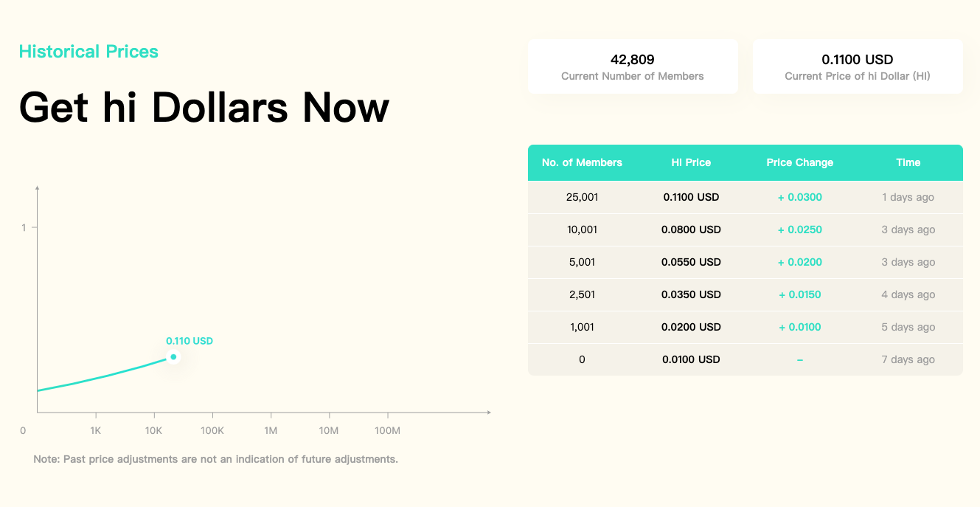Click the Price Change column header
This screenshot has height=507, width=980.
(800, 162)
